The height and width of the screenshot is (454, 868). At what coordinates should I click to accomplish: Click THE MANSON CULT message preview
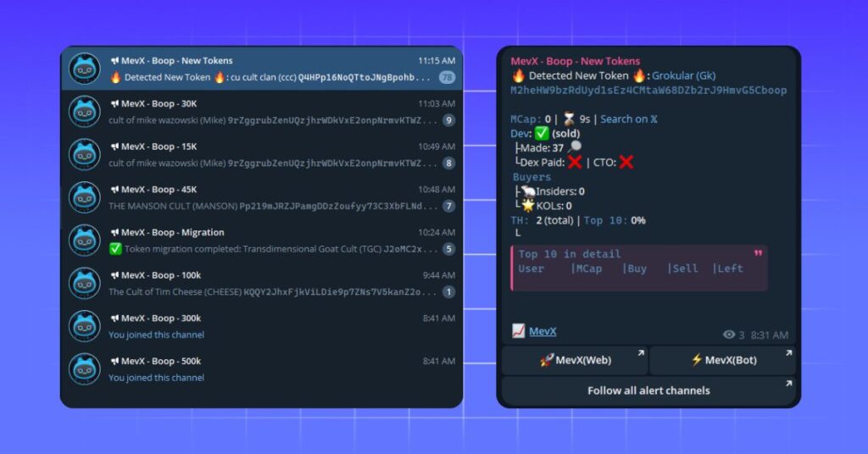273,206
